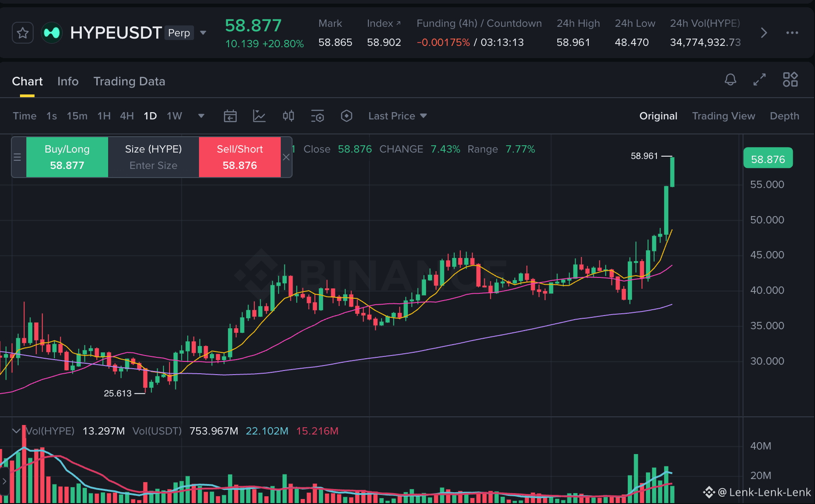815x504 pixels.
Task: Click the current price tag 58.876 on axis
Action: click(x=768, y=158)
